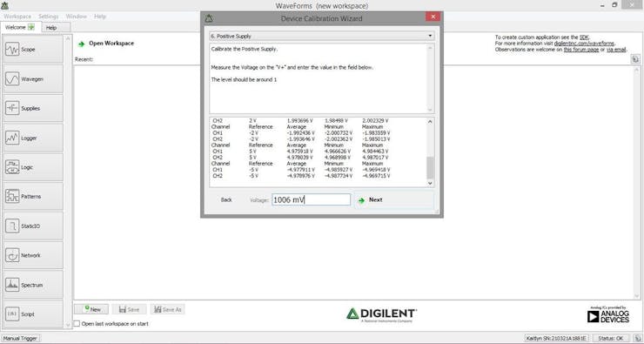Click the Voltage input field
The image size is (644, 344).
311,199
